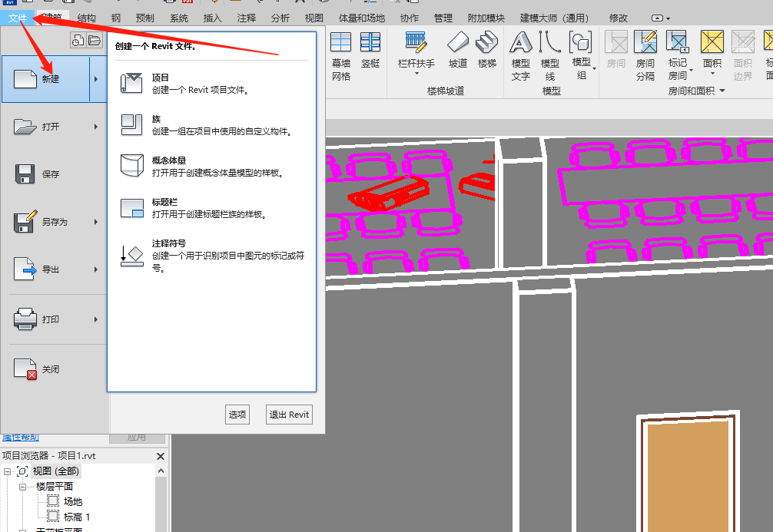The width and height of the screenshot is (773, 532).
Task: Click the Save (保存) item
Action: click(54, 174)
